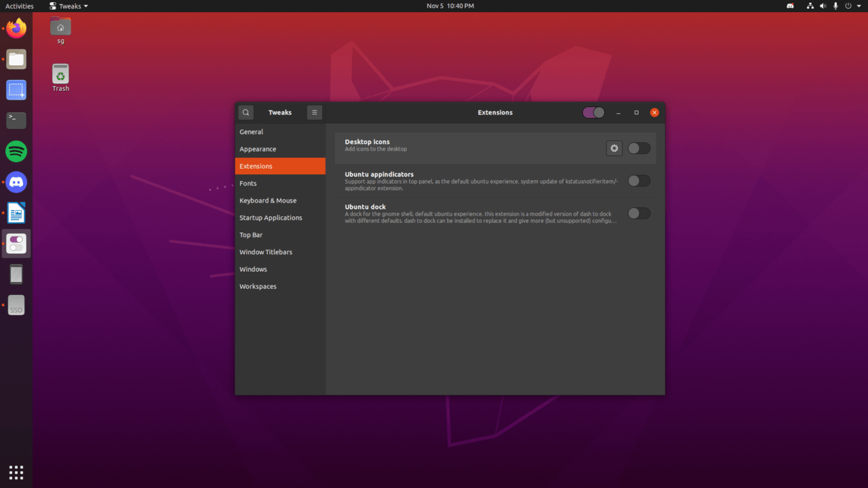Switch to the Fonts section
The image size is (868, 488).
(281, 184)
